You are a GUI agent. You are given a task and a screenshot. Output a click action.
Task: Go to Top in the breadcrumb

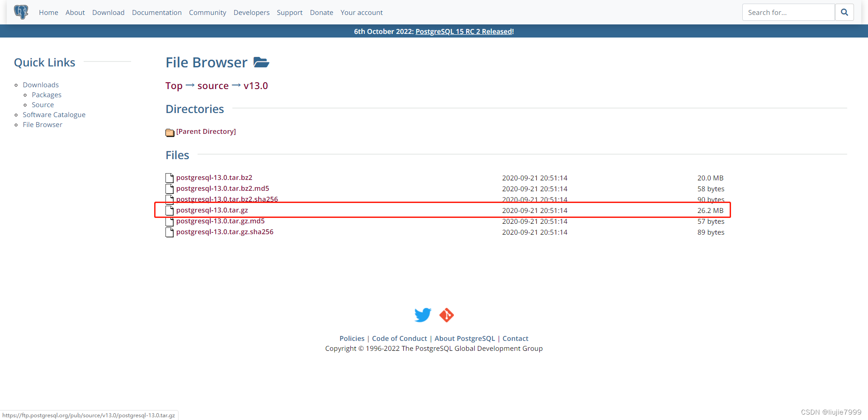coord(174,85)
